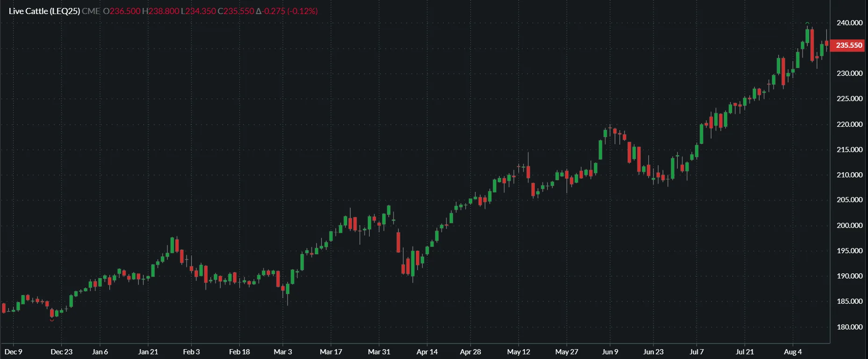
Task: Click the Feb 3 date on the time axis
Action: pos(191,352)
